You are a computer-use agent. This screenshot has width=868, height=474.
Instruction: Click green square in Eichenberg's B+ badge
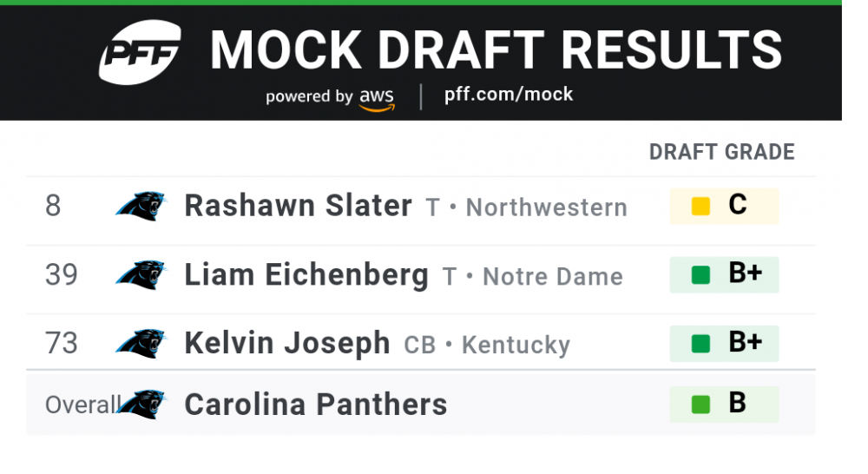point(700,275)
